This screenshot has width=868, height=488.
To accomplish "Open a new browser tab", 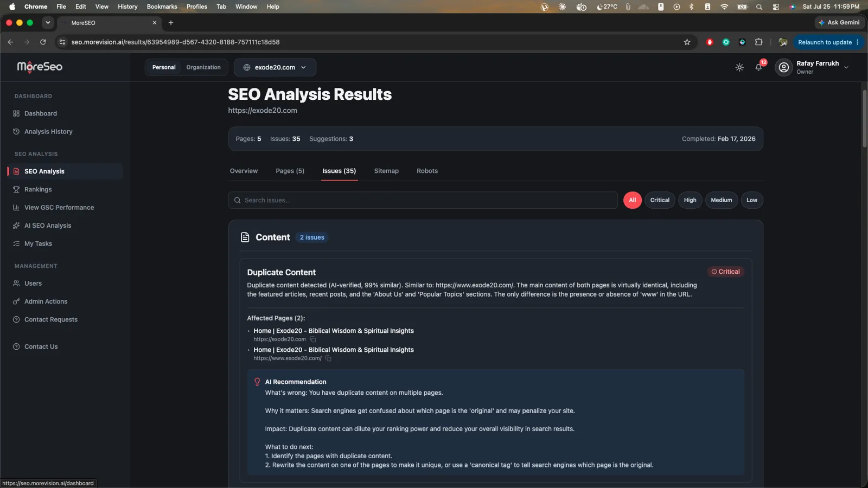I will 171,23.
